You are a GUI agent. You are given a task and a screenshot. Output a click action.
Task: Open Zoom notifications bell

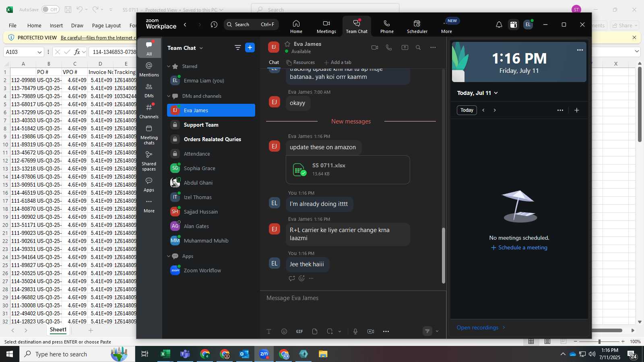point(499,25)
